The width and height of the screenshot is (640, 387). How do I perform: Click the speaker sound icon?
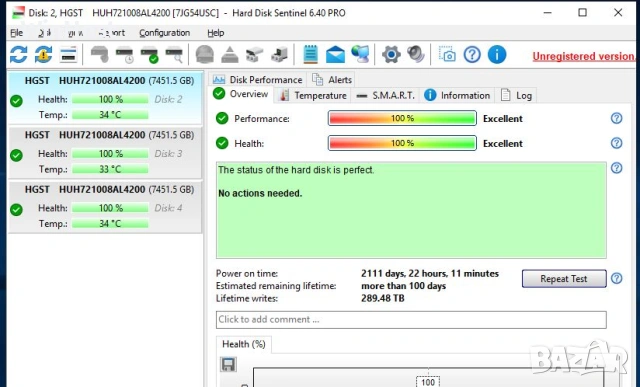(416, 54)
